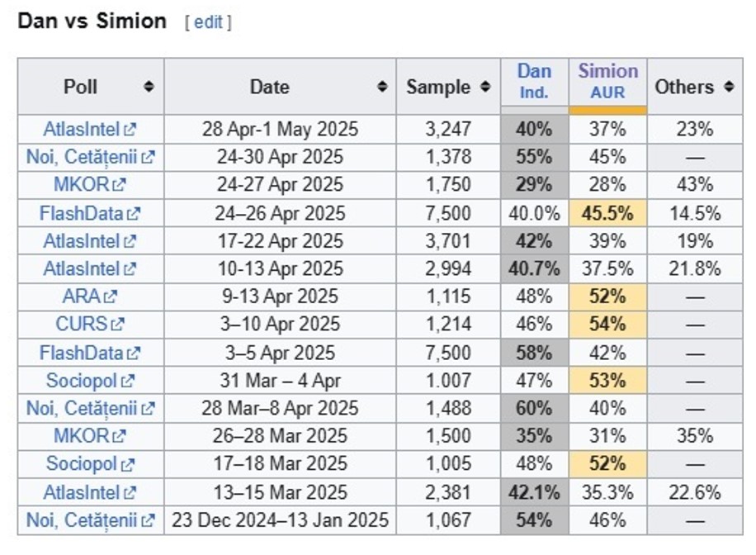Open the edit link beside Dan vs Simion
756x555 pixels.
(x=208, y=22)
